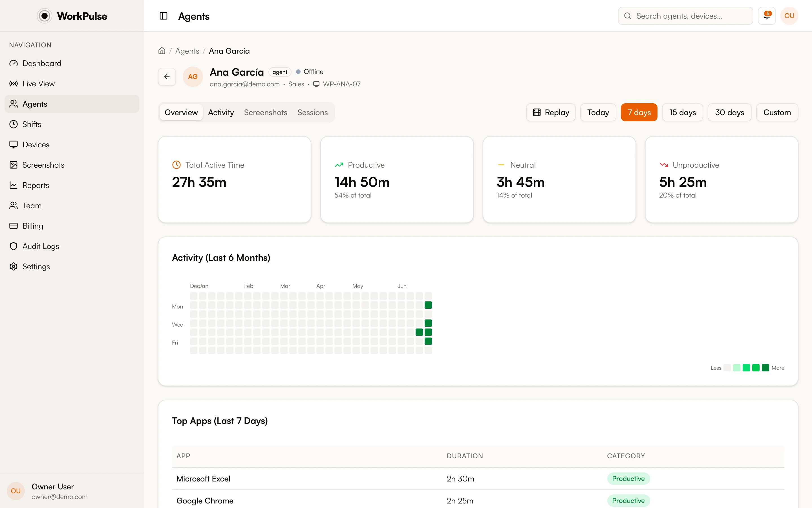Click the Monday active cell in June

428,305
